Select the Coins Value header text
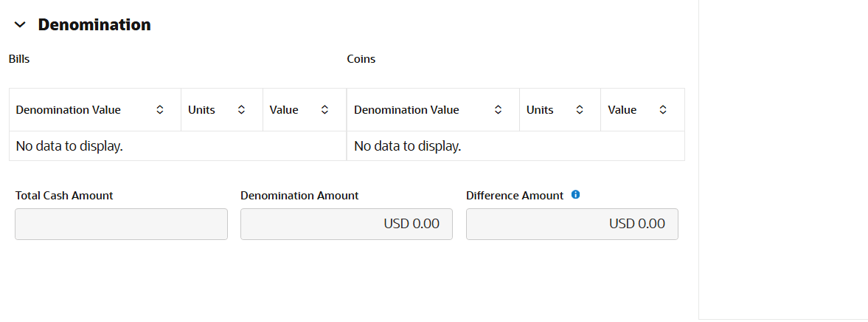The image size is (868, 322). pyautogui.click(x=622, y=110)
